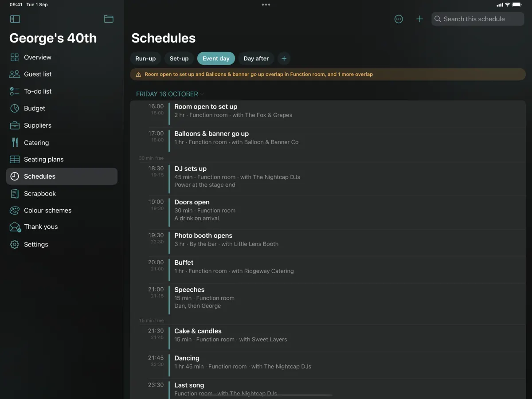
Task: Click the 21:45 Dancing start time
Action: 156,358
